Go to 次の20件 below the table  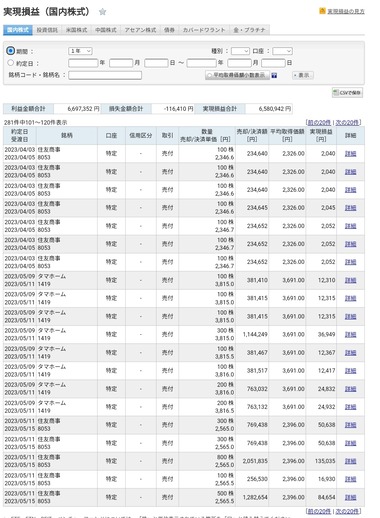click(347, 512)
